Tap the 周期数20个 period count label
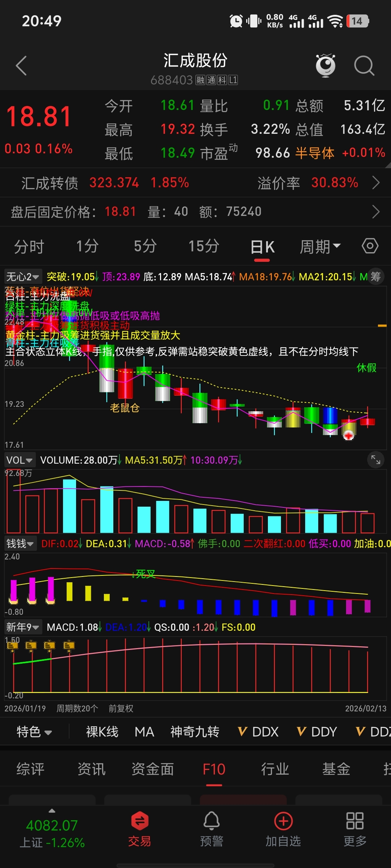The height and width of the screenshot is (868, 391). pyautogui.click(x=77, y=708)
